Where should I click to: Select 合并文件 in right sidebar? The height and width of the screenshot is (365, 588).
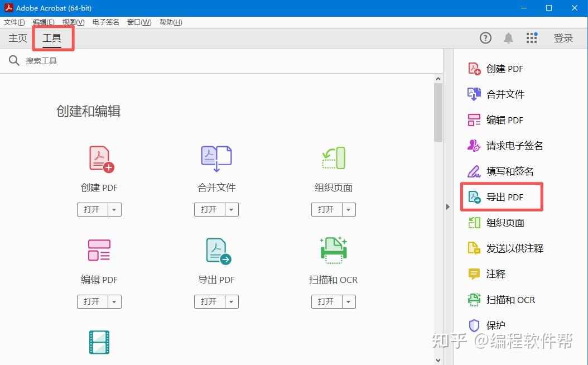pyautogui.click(x=496, y=94)
